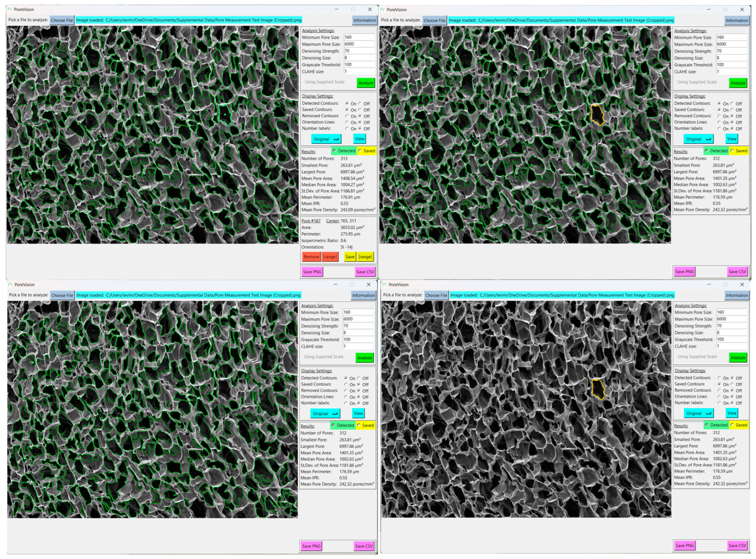Viewport: 756px width, 559px height.
Task: Select orange-outlined saved pore in top-right image
Action: pos(597,115)
